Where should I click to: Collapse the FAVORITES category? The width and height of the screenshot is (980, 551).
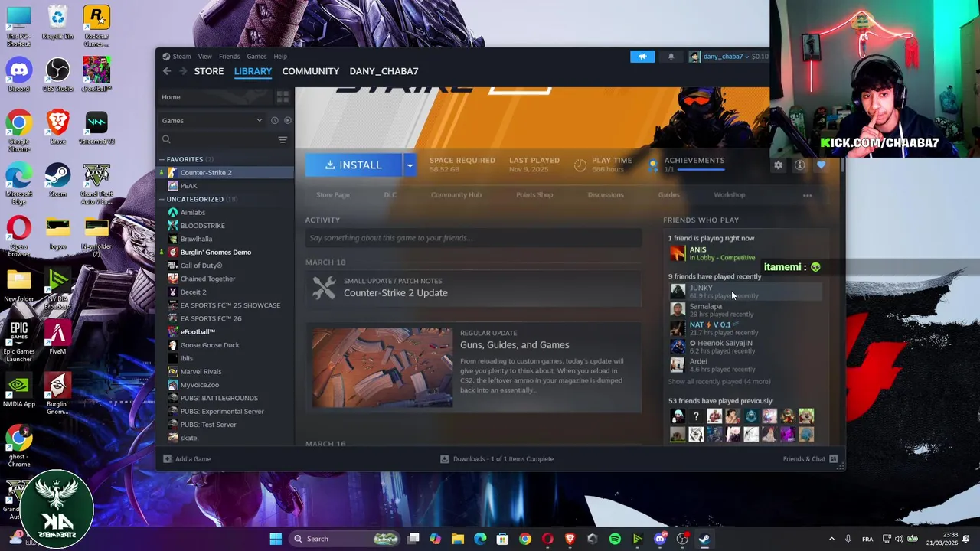[x=162, y=159]
